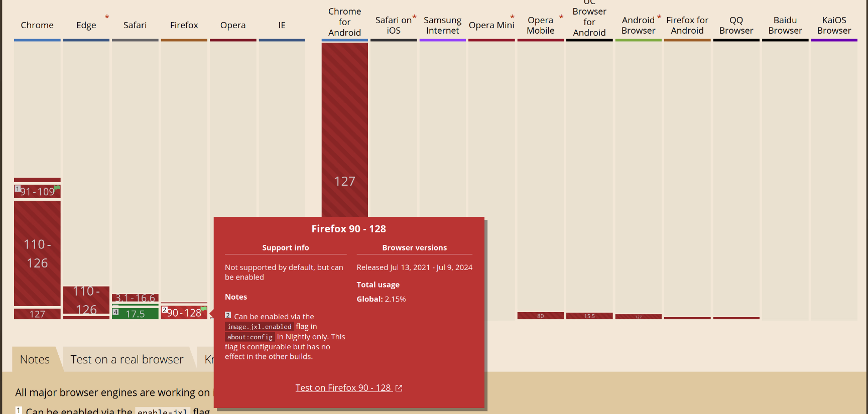Select the IE browser column header
The image size is (868, 414).
282,25
